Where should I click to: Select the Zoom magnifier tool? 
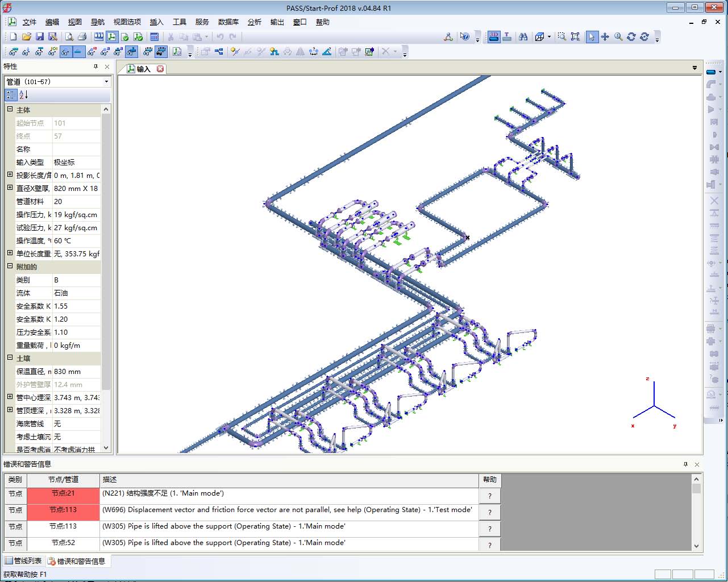click(x=618, y=36)
